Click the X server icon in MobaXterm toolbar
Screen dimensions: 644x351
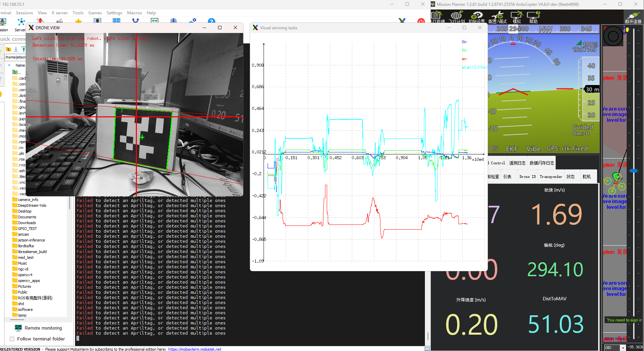point(402,21)
